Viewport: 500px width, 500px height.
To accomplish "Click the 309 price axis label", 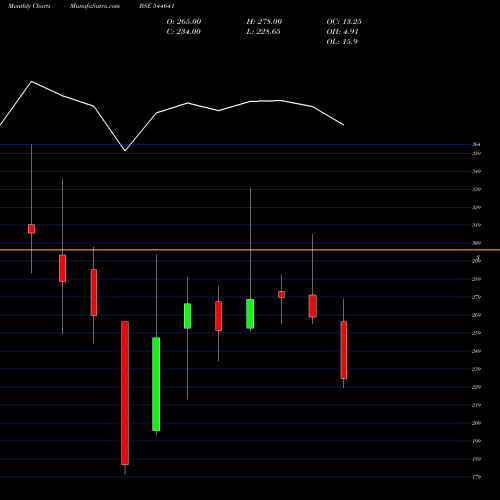I will coord(476,243).
